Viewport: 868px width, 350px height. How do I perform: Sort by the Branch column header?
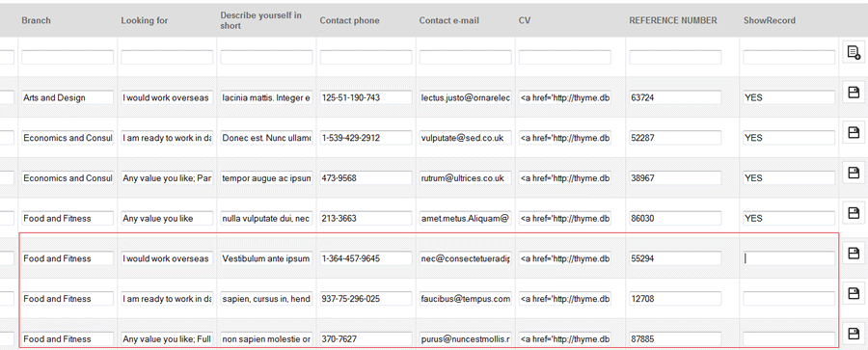coord(36,20)
